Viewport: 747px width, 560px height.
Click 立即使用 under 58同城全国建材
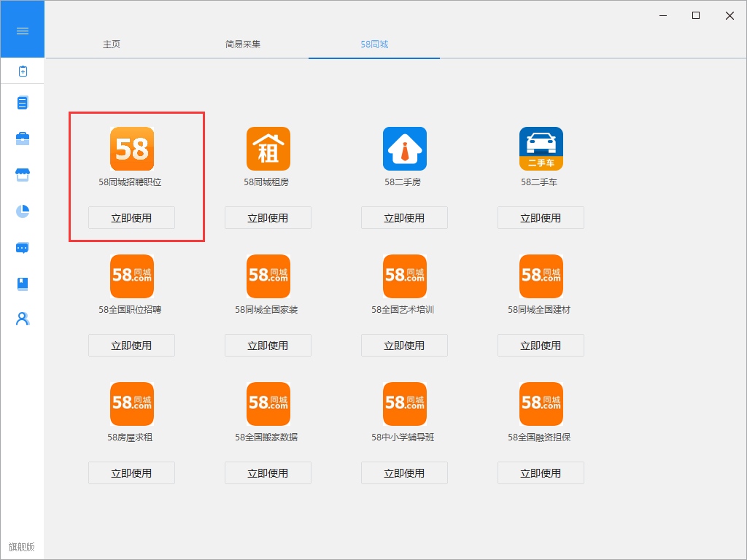[x=541, y=345]
